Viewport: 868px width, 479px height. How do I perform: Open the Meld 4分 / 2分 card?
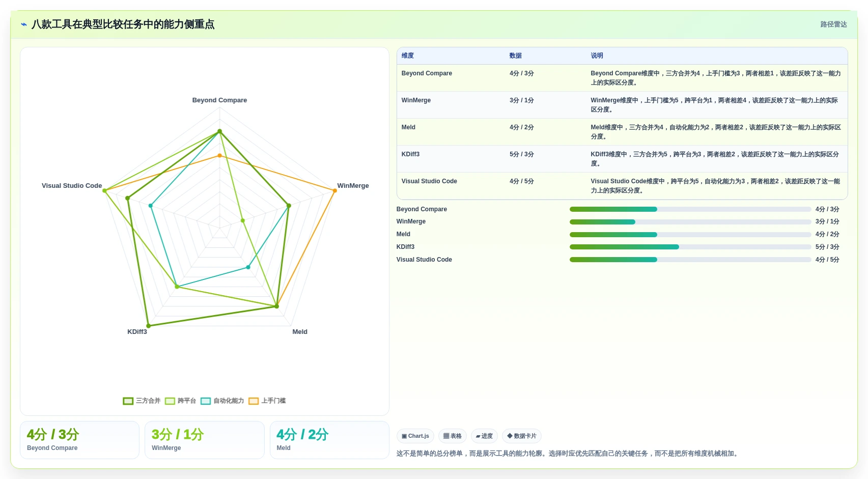[x=329, y=440]
